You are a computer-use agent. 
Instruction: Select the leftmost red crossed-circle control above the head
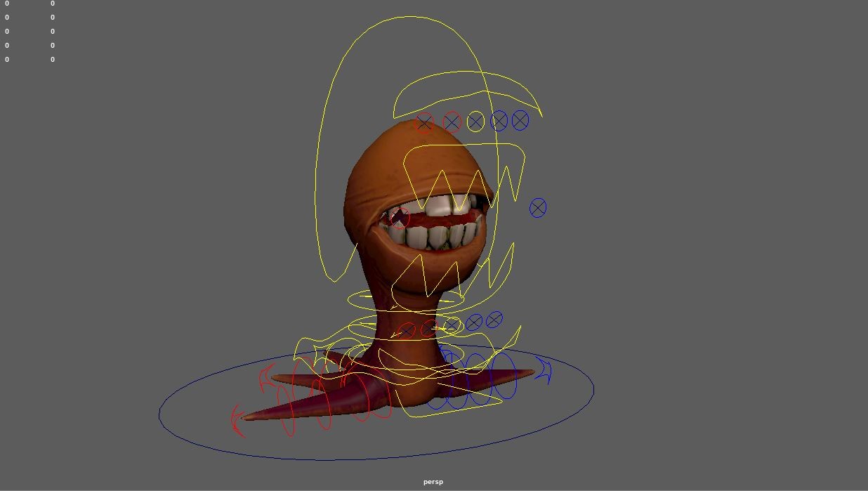pyautogui.click(x=425, y=122)
